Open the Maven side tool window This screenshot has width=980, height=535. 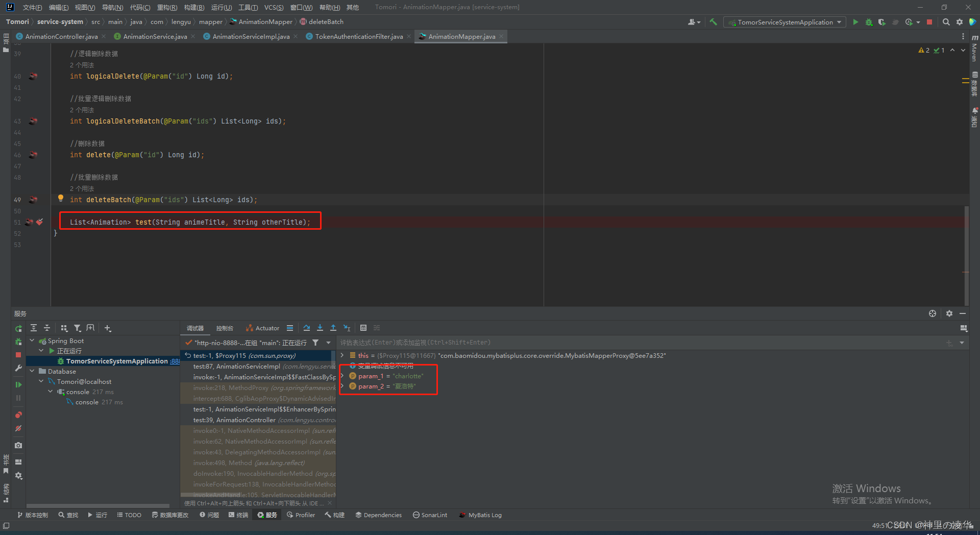pos(974,48)
